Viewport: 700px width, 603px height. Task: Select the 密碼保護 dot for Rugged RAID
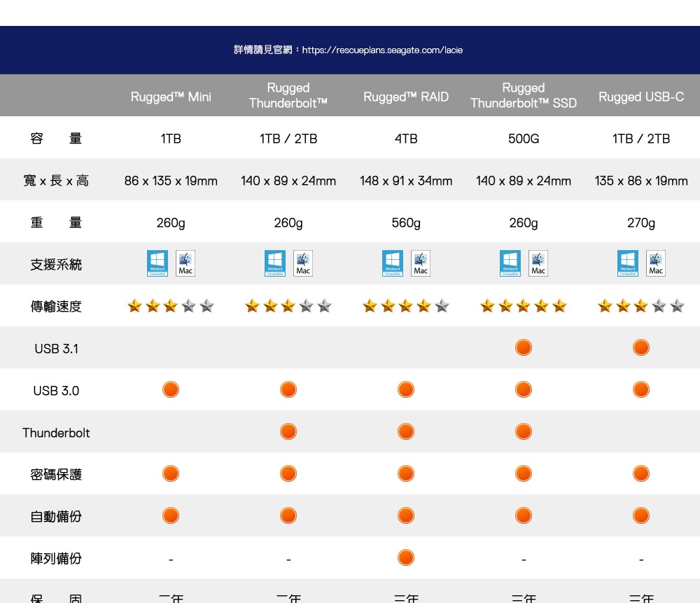pos(406,473)
